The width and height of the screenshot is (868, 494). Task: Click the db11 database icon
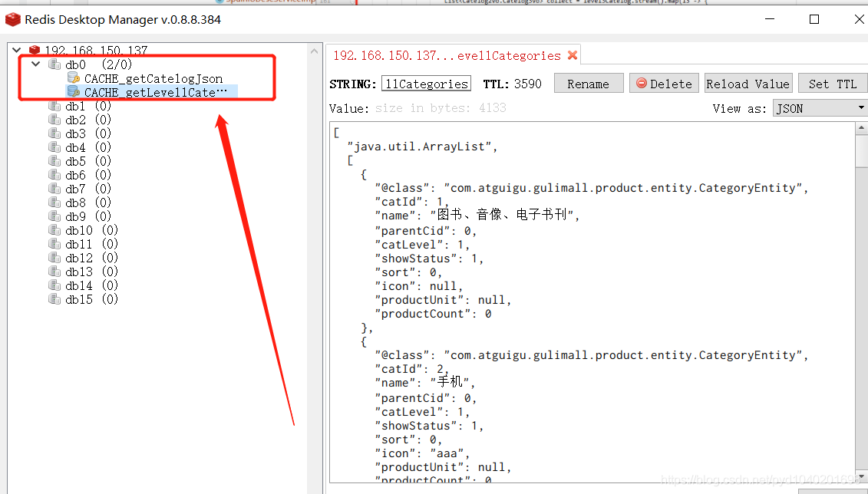(x=54, y=244)
